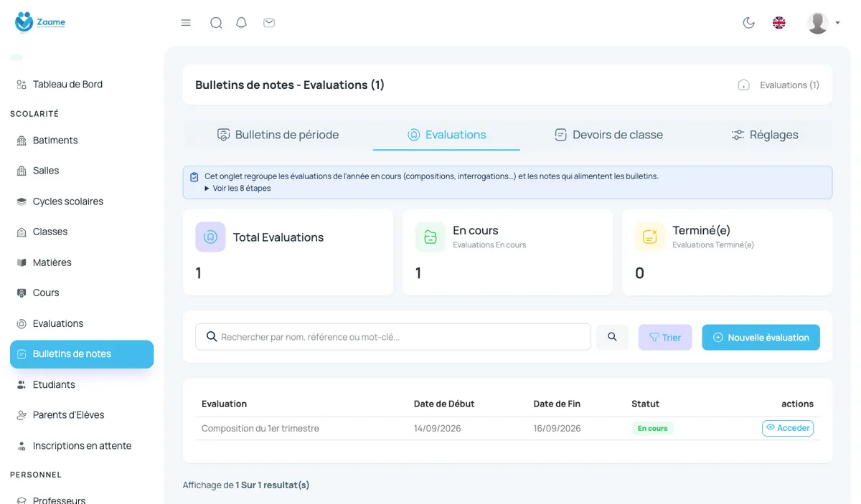Switch to Bulletins de période tab

pyautogui.click(x=278, y=135)
